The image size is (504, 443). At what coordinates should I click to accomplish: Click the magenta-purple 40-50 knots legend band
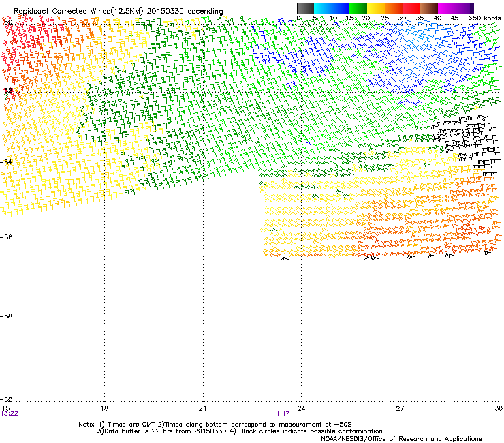pos(456,8)
